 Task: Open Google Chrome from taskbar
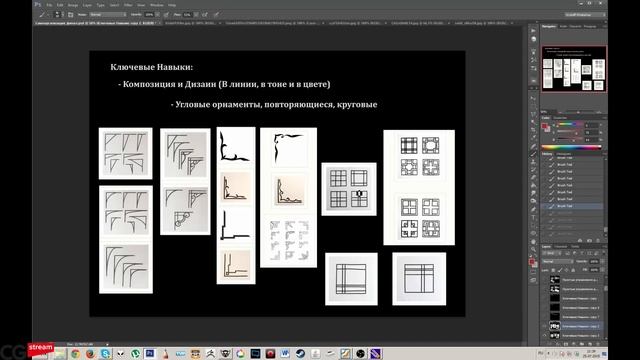point(75,353)
